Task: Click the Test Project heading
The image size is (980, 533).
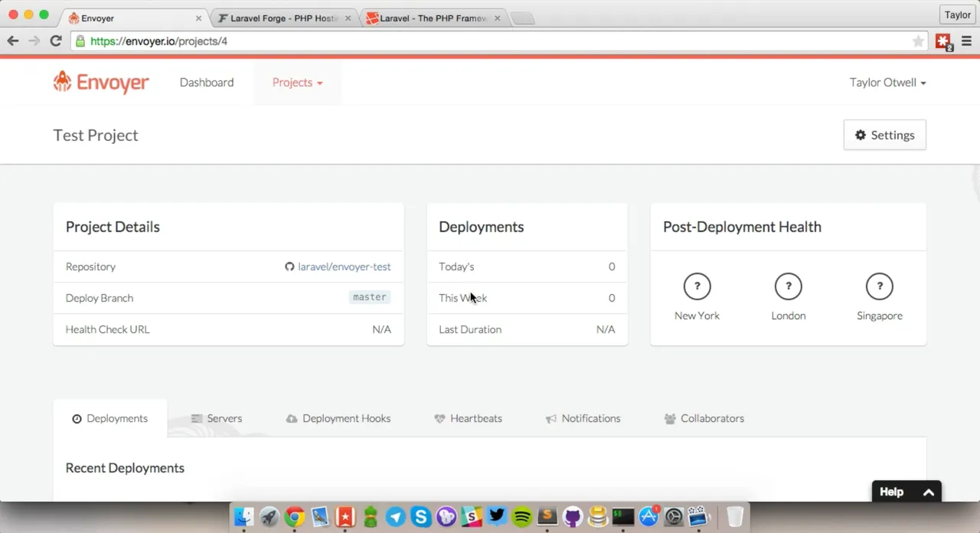Action: click(96, 136)
